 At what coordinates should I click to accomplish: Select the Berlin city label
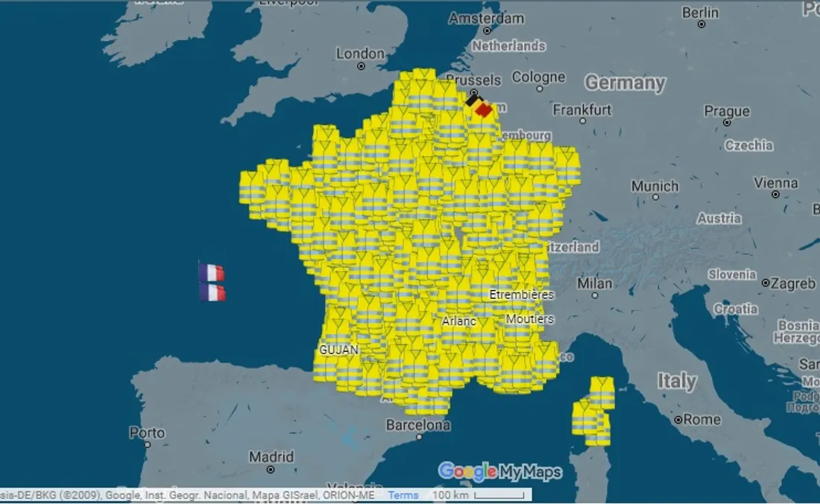click(x=700, y=13)
